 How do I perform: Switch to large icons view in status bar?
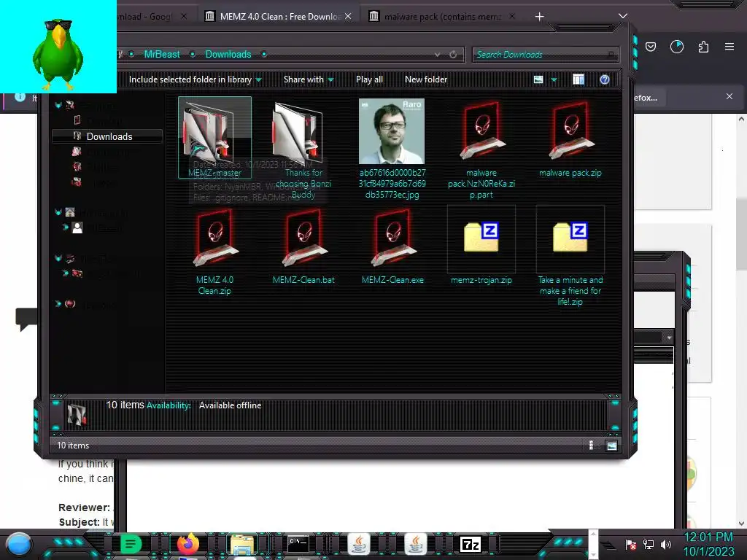(612, 446)
